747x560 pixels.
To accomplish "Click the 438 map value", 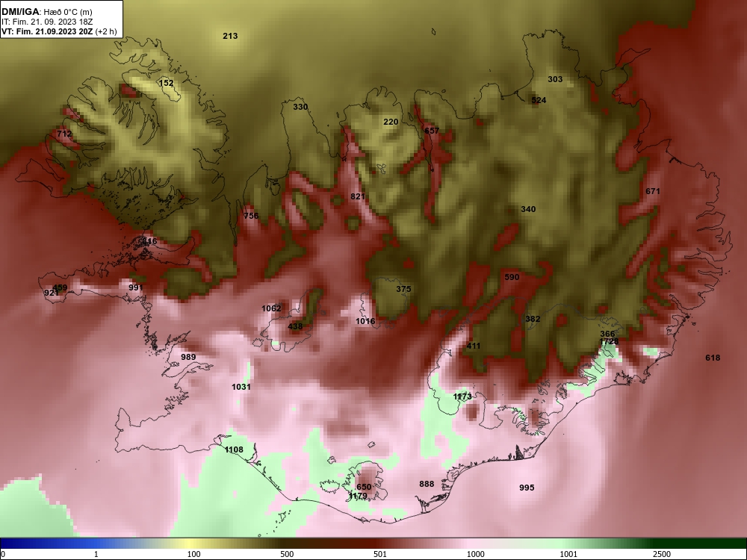I will point(295,326).
